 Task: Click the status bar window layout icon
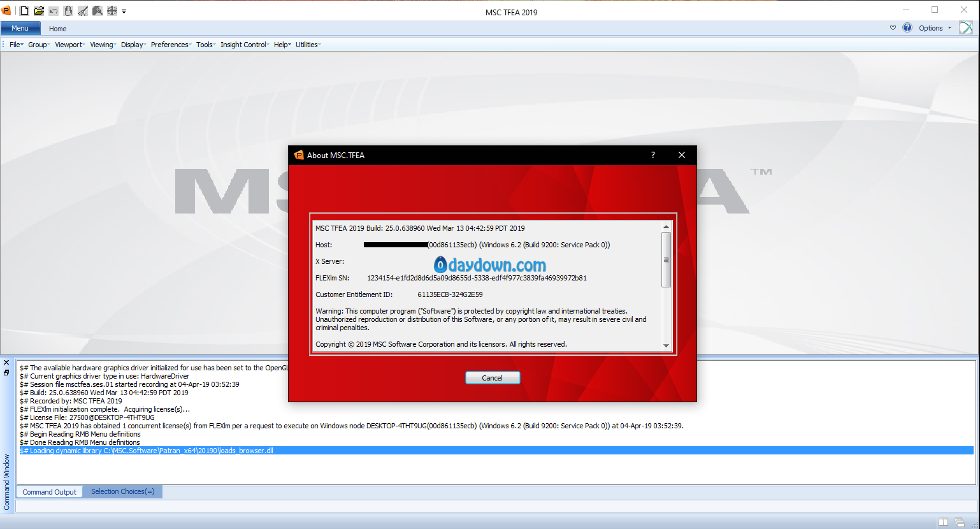[943, 522]
